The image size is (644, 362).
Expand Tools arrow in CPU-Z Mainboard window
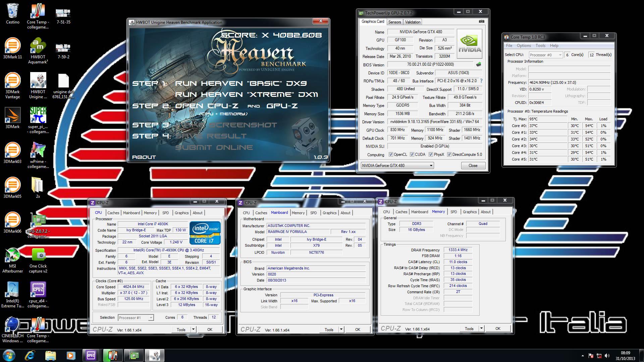pos(341,329)
